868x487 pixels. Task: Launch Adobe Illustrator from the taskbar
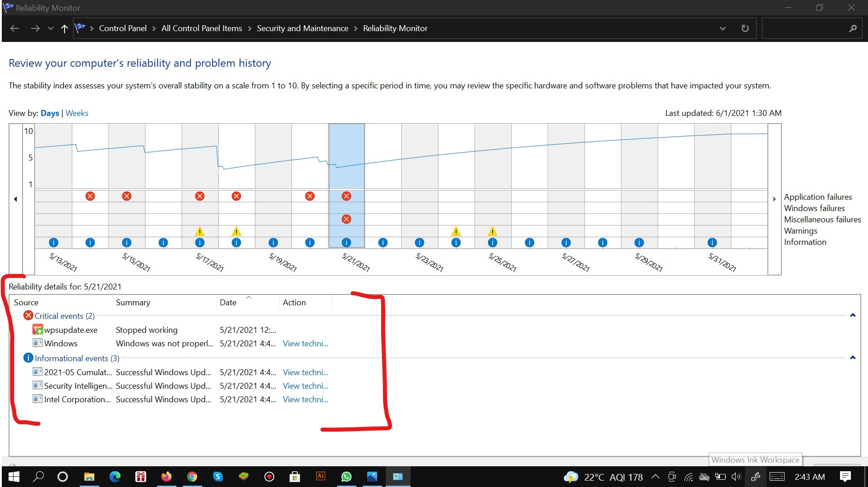(x=320, y=477)
